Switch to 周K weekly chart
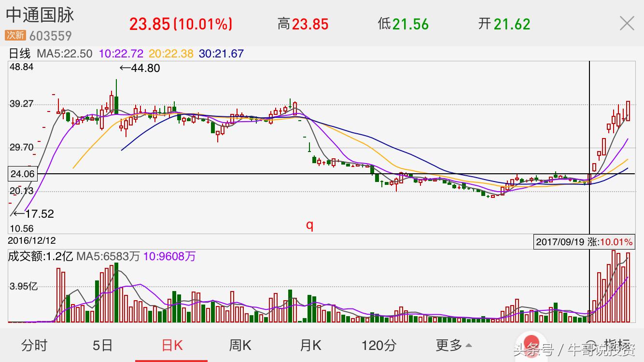The width and height of the screenshot is (644, 362). click(240, 345)
